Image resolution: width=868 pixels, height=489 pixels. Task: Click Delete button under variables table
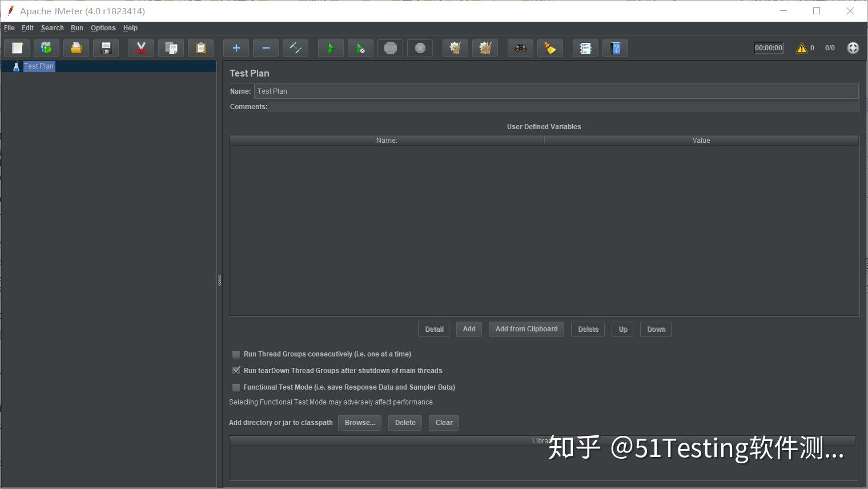tap(588, 329)
